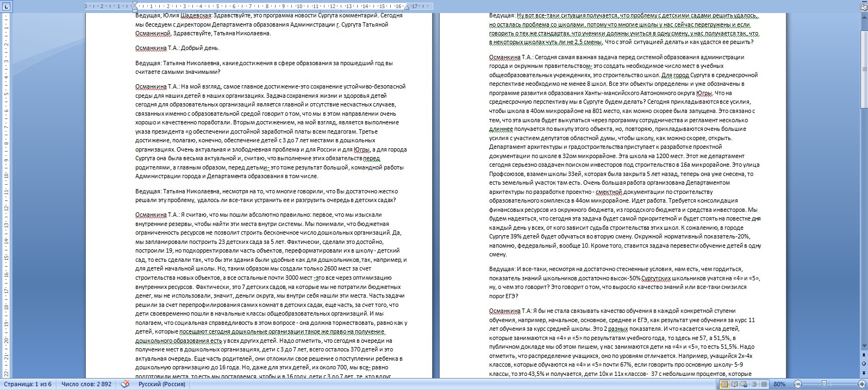Image resolution: width=868 pixels, height=390 pixels.
Task: Click the zoom in plus button
Action: 861,384
